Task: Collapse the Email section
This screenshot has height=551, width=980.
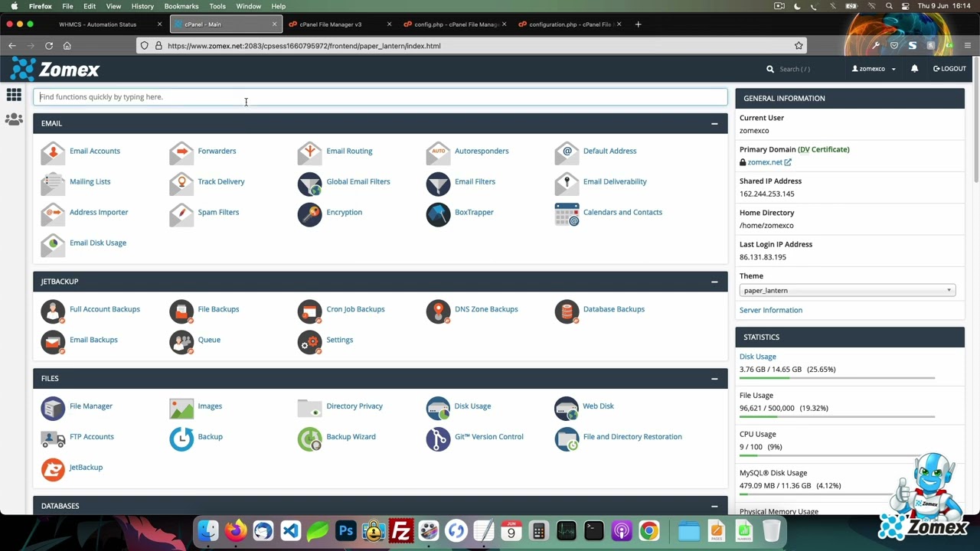Action: pos(714,123)
